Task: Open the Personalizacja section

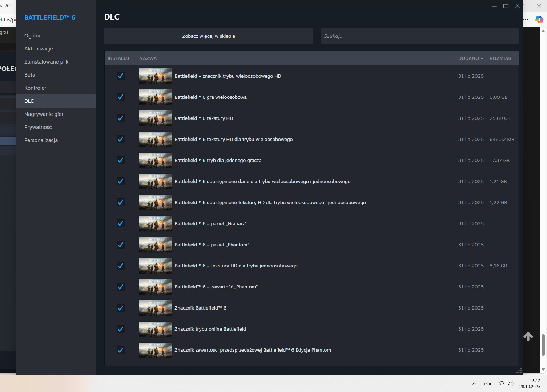Action: click(56, 140)
